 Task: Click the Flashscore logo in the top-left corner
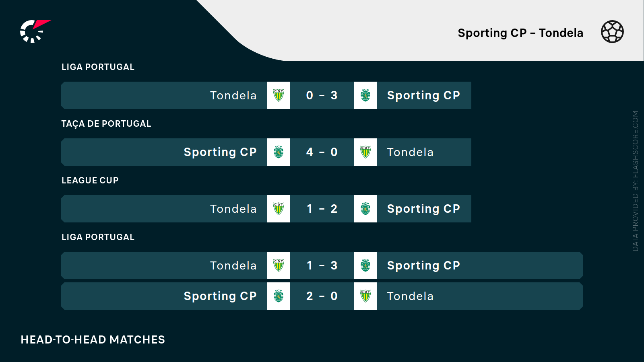(35, 31)
